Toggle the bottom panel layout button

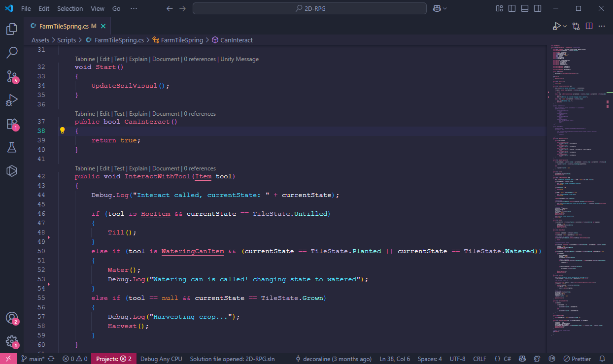525,8
